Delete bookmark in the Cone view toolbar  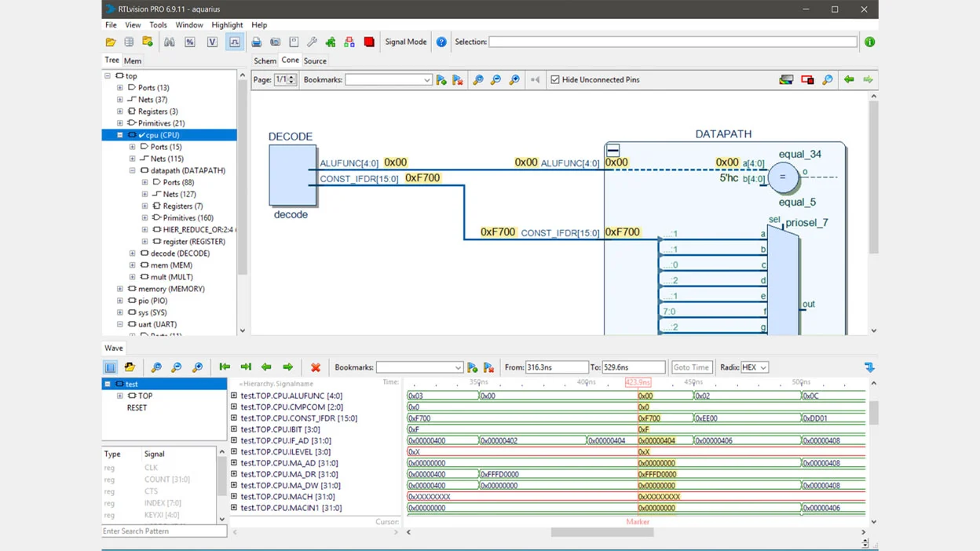tap(458, 80)
